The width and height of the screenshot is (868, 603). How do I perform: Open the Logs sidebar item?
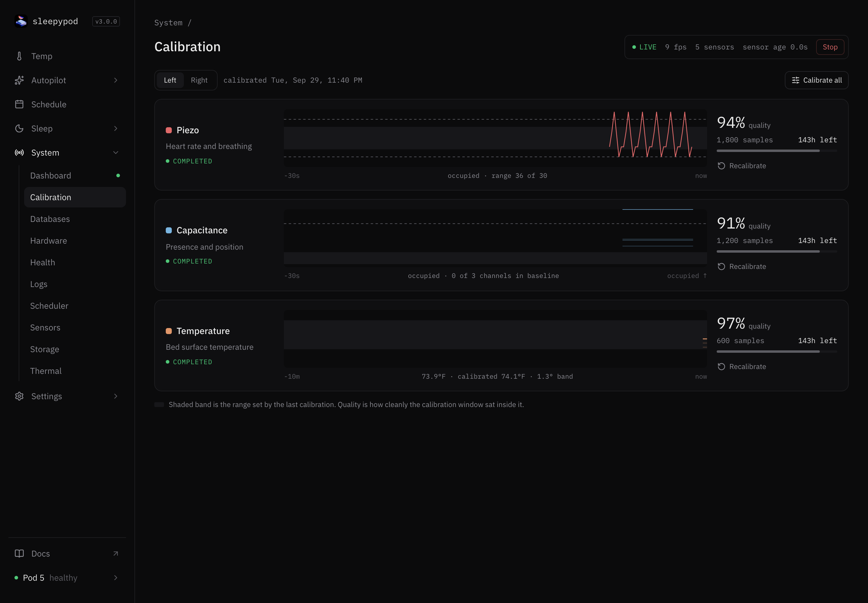[x=75, y=284]
